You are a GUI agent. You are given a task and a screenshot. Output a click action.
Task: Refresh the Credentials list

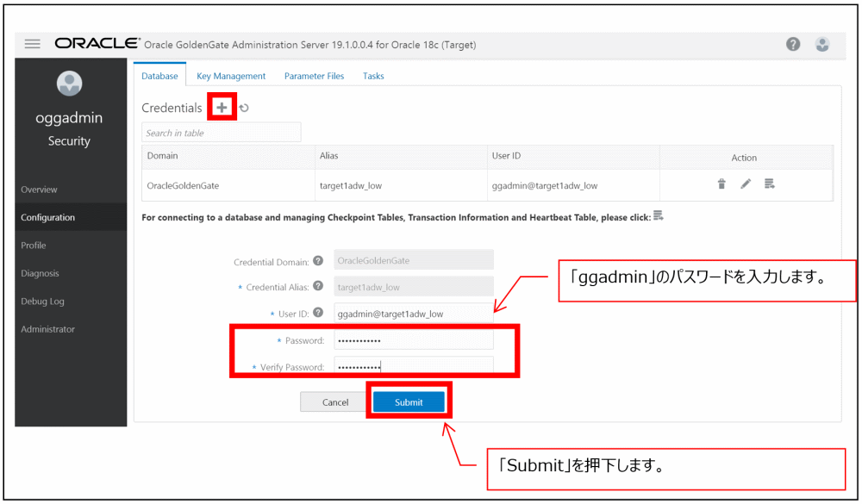coord(244,108)
